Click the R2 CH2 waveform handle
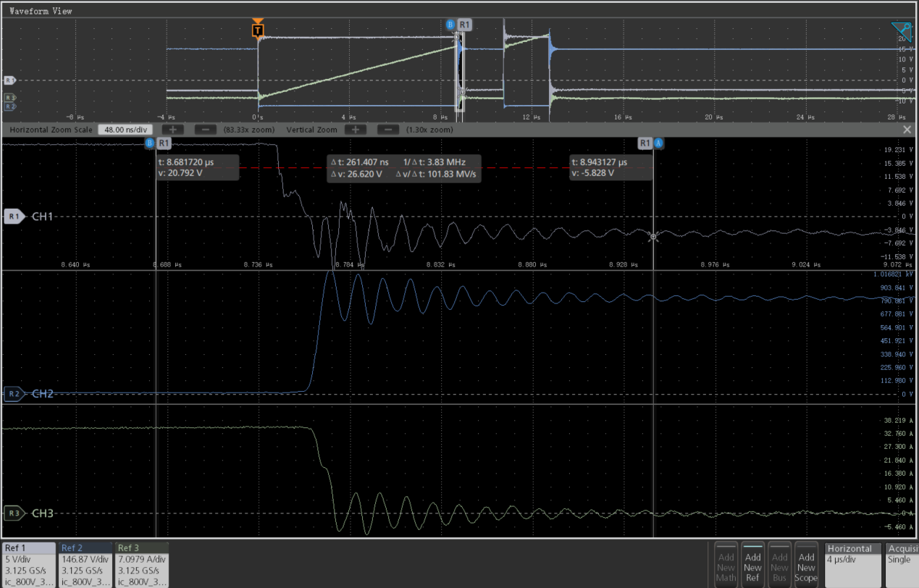919x588 pixels. (13, 394)
